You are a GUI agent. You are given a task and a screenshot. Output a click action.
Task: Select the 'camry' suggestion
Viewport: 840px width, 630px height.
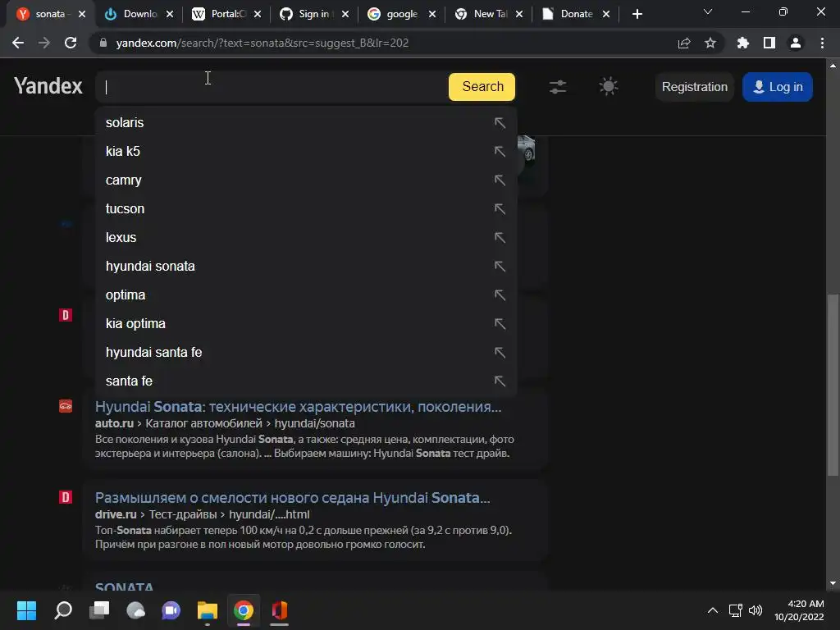coord(306,180)
